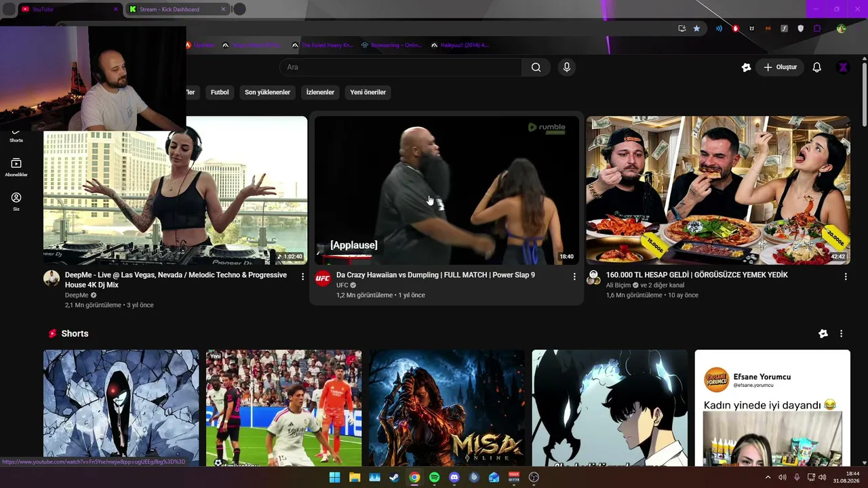Open the Ali Biçim channel link
Image resolution: width=868 pixels, height=488 pixels.
click(618, 285)
